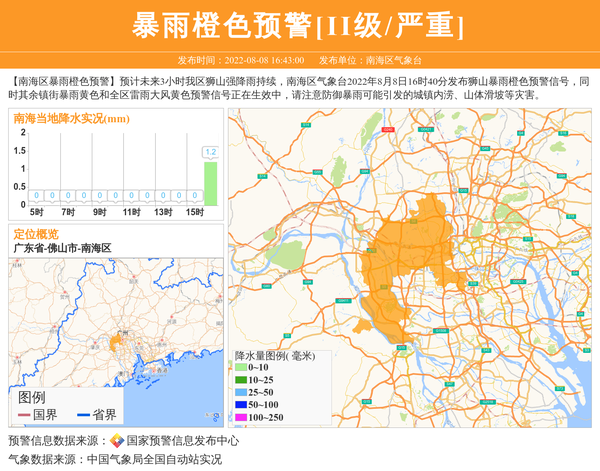The height and width of the screenshot is (471, 600).
Task: Click the 中国气象局全国自动站实况 source text
Action: pyautogui.click(x=154, y=459)
